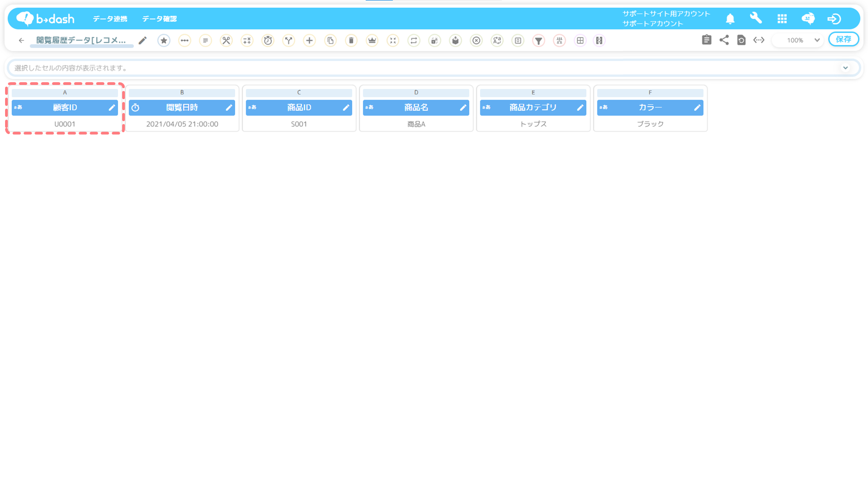Select the cell value ブラック
The width and height of the screenshot is (868, 488).
click(650, 124)
